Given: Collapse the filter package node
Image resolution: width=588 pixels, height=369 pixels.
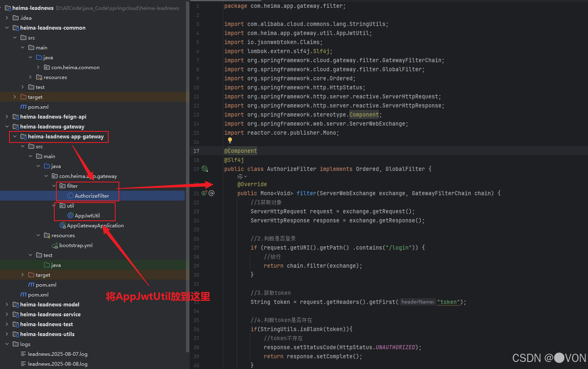Looking at the screenshot, I should 54,186.
